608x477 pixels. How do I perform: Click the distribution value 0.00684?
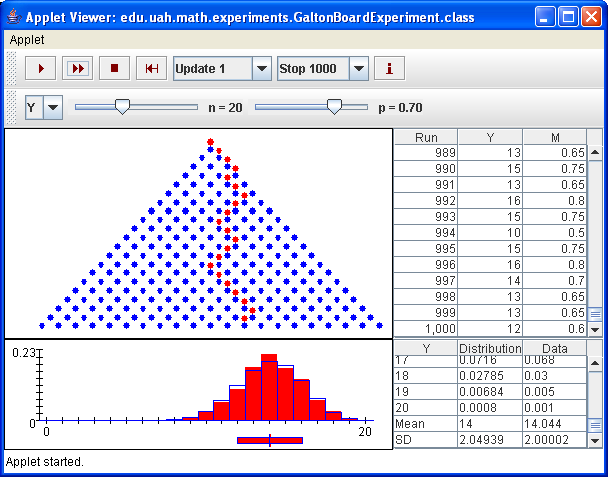coord(490,392)
